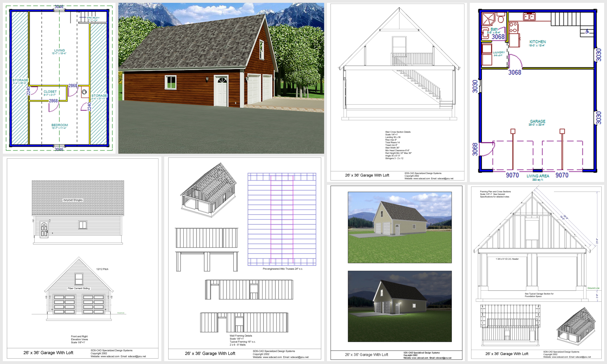Click the 'Stair Cross Section Details' heading
Viewport: 607px width, 364px height.
(x=398, y=132)
